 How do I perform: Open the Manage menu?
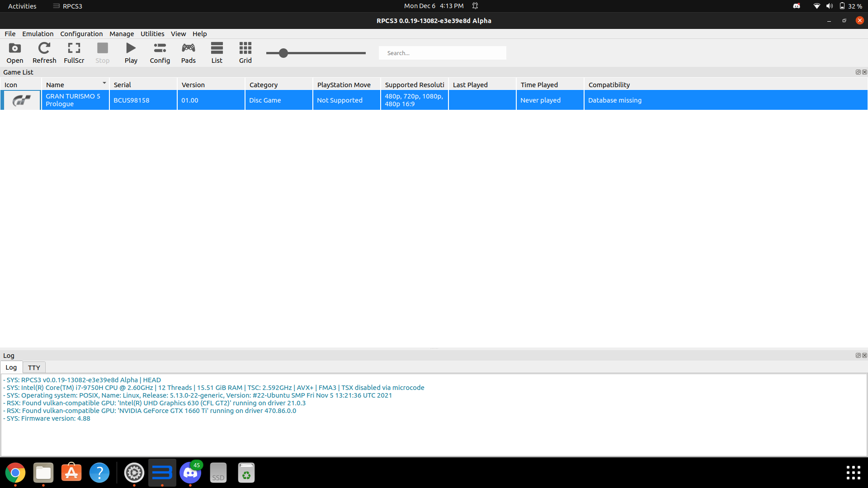coord(121,33)
